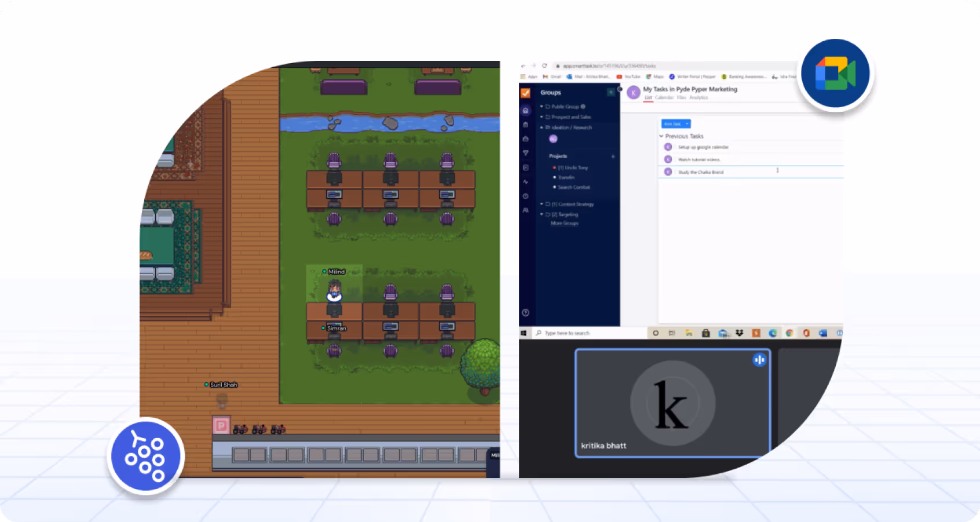Open Microsoft Store bag icon on taskbar
The image size is (980, 522).
[x=705, y=333]
